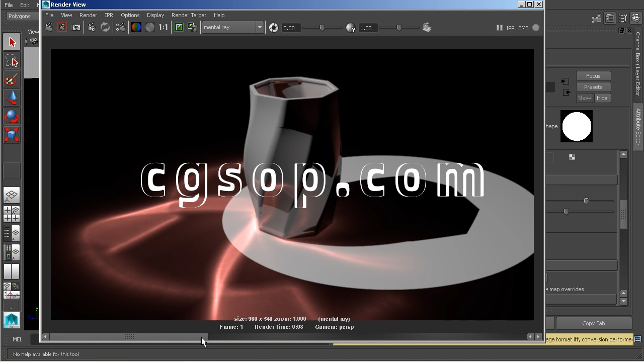The width and height of the screenshot is (644, 362).
Task: Switch to single perspective view layout
Action: (x=12, y=196)
